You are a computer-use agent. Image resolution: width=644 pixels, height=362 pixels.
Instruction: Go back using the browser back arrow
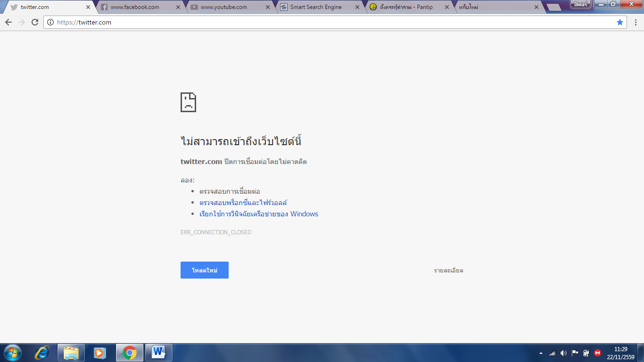(x=8, y=22)
